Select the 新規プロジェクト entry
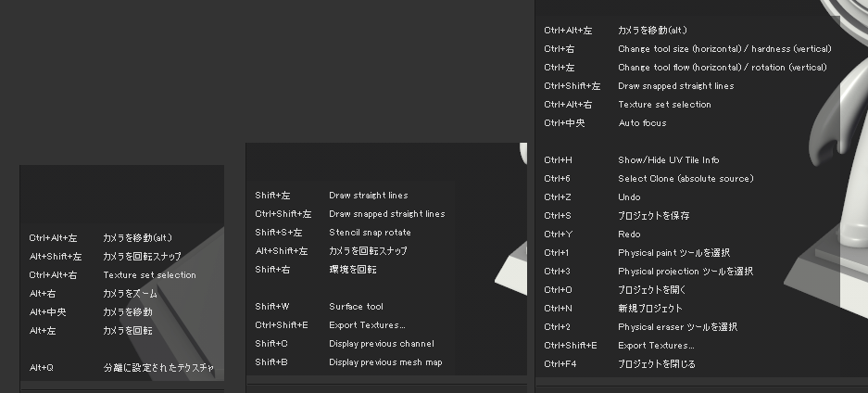Image resolution: width=868 pixels, height=393 pixels. tap(649, 309)
